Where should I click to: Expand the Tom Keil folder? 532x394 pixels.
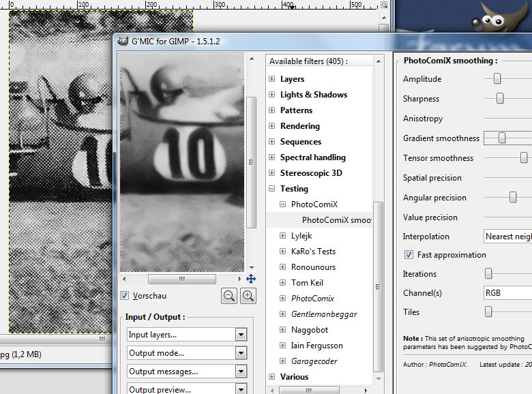tap(282, 282)
